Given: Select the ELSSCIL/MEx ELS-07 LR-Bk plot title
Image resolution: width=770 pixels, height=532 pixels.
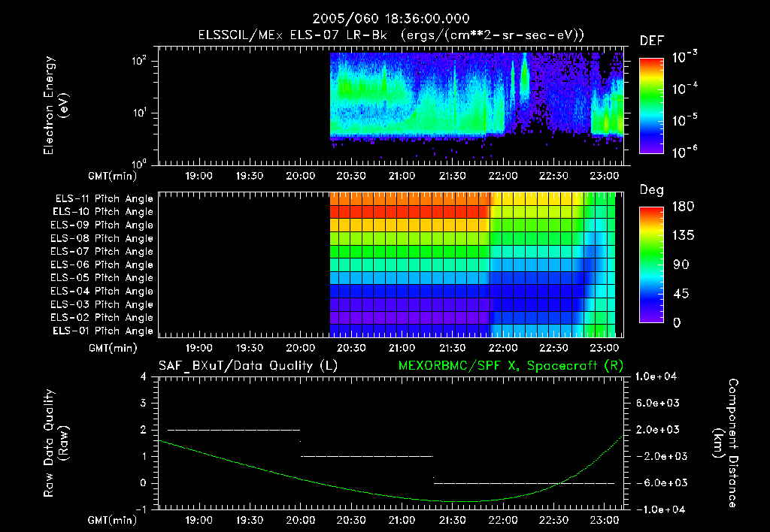Looking at the screenshot, I should 391,35.
